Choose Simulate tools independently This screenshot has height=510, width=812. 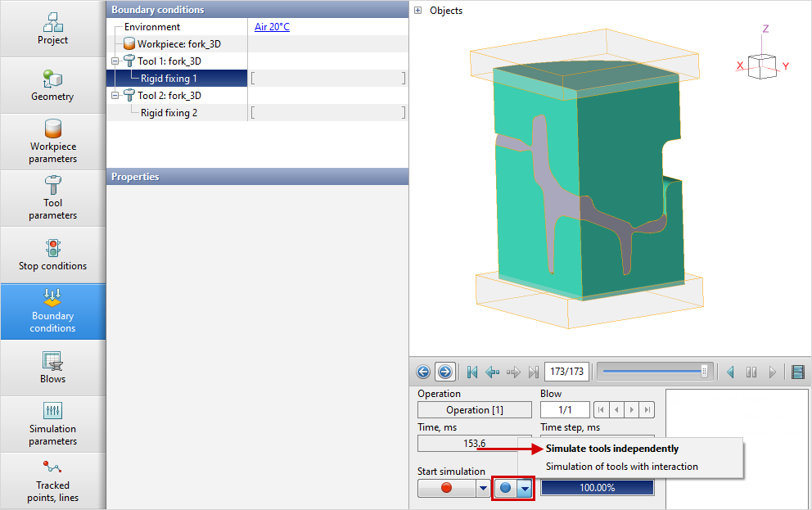[x=611, y=449]
